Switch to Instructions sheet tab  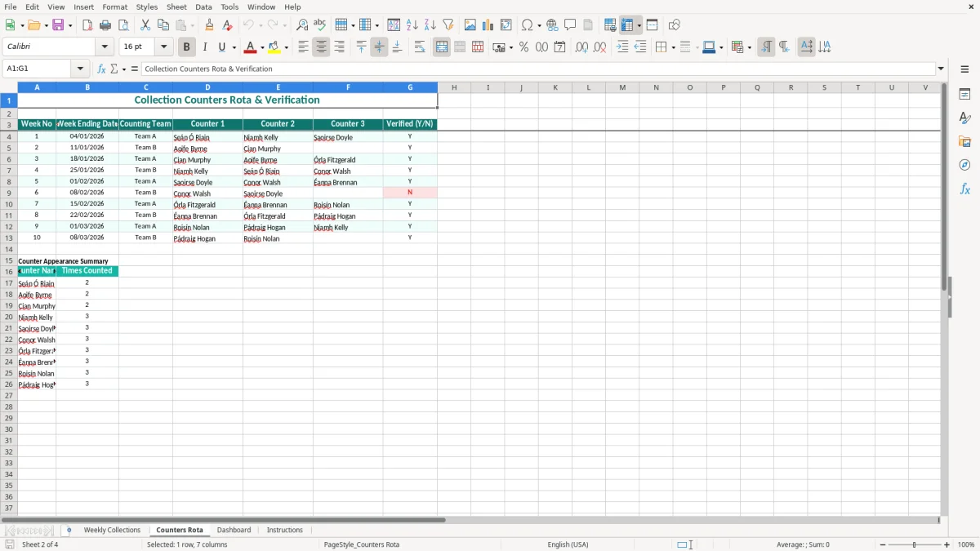[284, 530]
